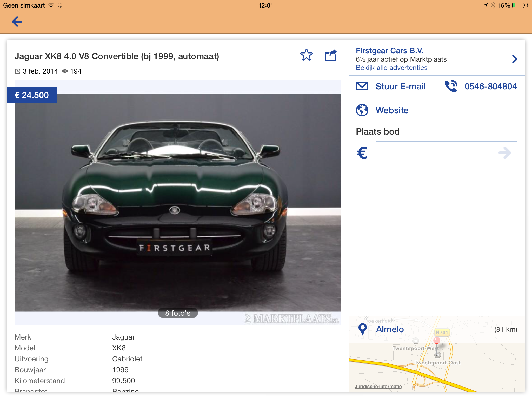This screenshot has height=399, width=532.
Task: Tap the 8 foto's badge
Action: 178,313
